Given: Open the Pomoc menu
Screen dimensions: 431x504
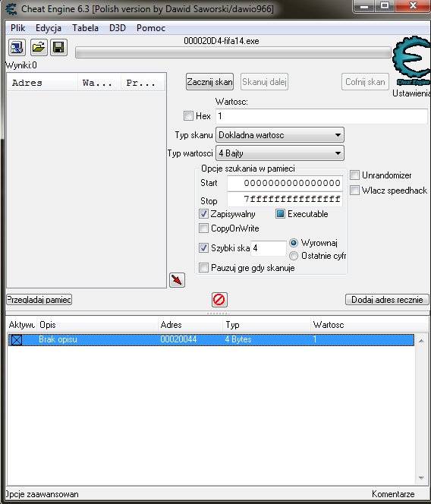Looking at the screenshot, I should coord(151,28).
